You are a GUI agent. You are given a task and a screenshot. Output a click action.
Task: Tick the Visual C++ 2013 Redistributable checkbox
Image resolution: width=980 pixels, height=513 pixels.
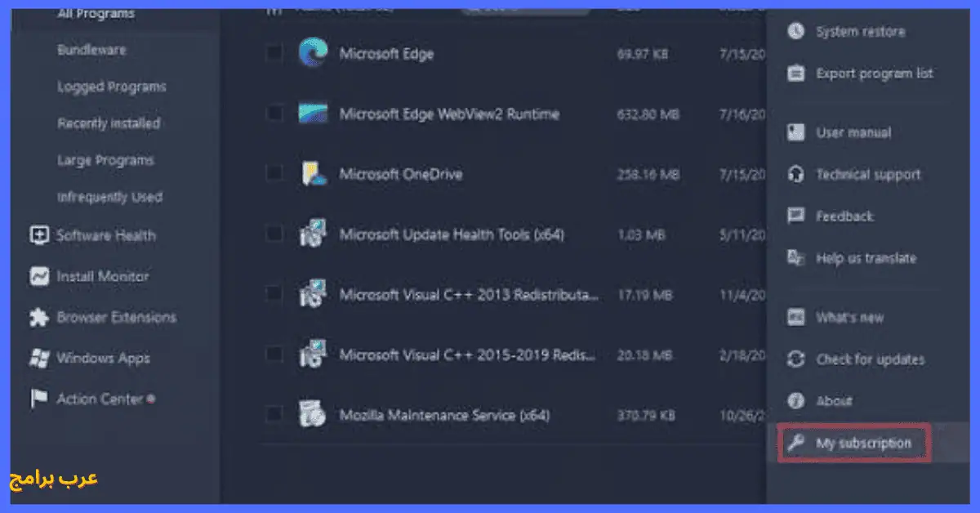pos(274,294)
